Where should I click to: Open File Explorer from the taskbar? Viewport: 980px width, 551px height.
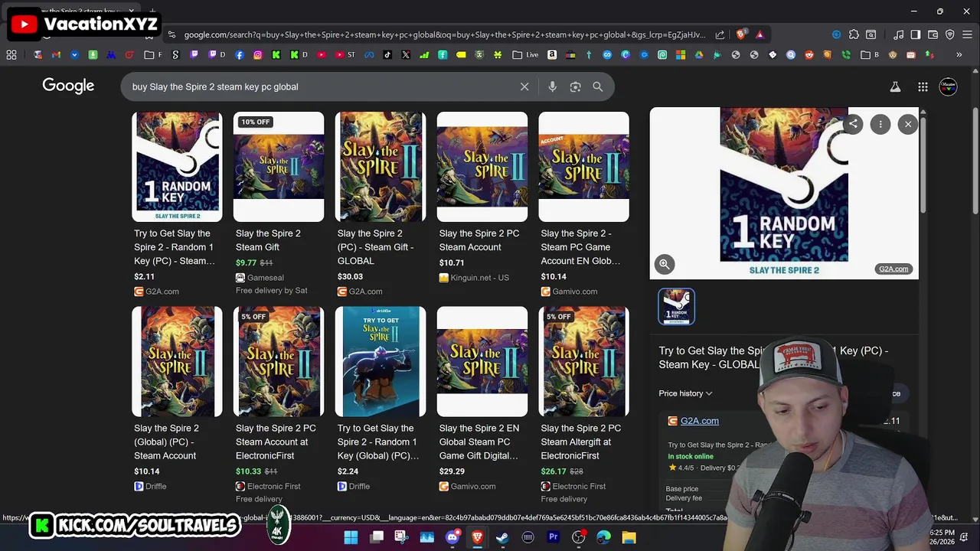click(x=629, y=537)
